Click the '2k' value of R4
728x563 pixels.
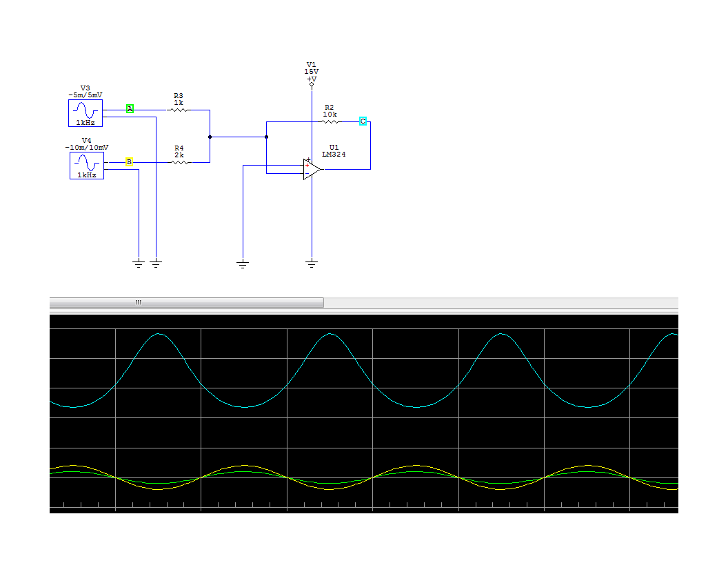[x=179, y=155]
